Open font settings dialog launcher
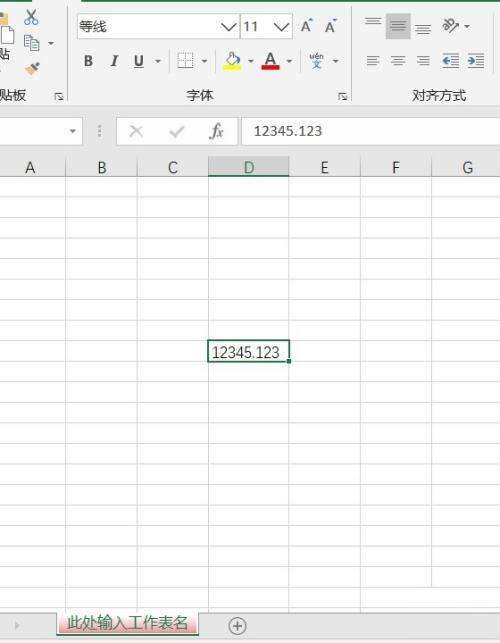The image size is (500, 643). tap(342, 96)
